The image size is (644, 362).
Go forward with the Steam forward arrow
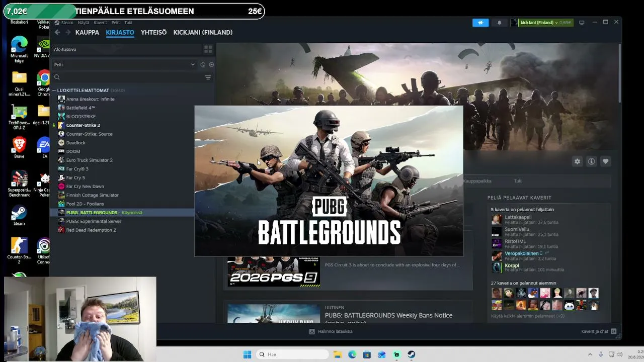[68, 32]
